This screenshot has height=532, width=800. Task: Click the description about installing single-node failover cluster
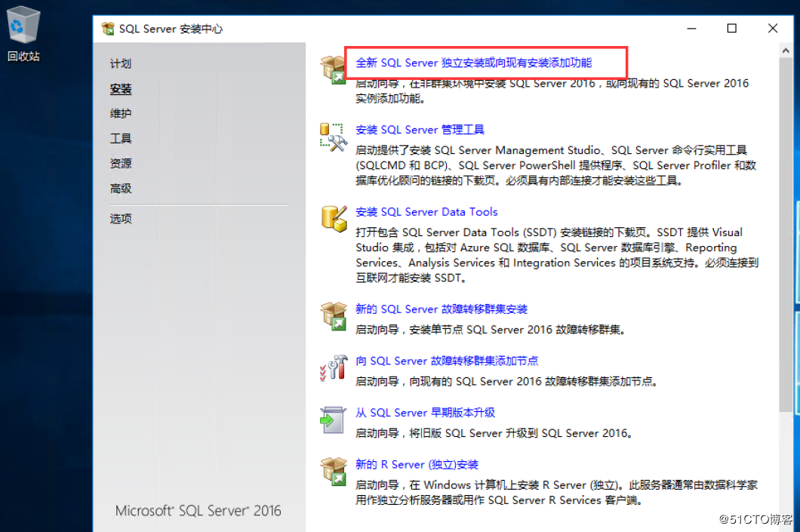point(491,330)
